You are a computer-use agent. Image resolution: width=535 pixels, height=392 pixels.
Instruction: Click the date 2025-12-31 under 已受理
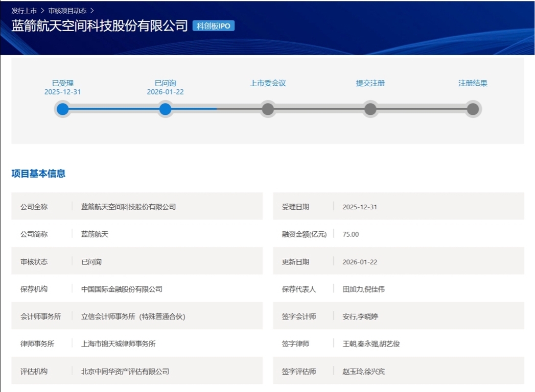[63, 92]
